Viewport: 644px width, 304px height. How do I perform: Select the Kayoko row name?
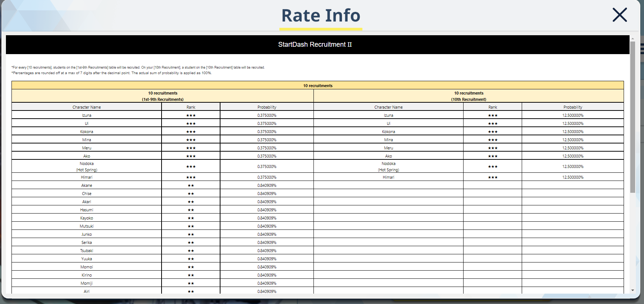[87, 218]
